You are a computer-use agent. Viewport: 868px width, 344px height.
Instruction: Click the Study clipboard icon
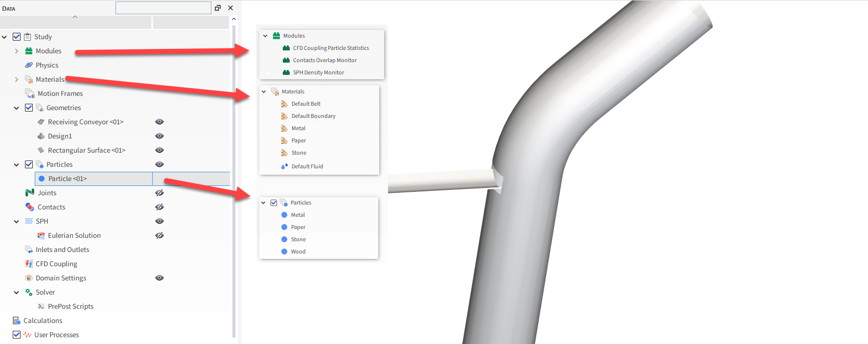[28, 37]
